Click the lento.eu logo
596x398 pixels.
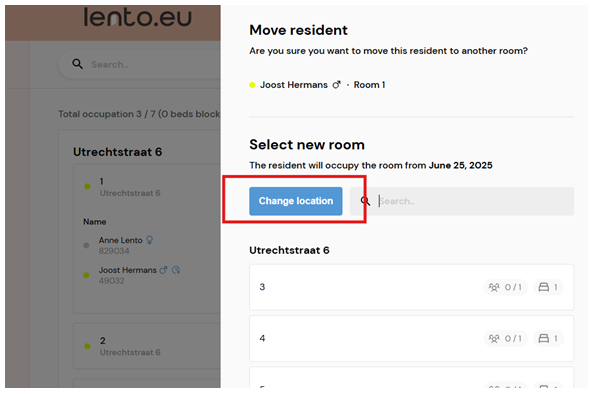coord(138,18)
